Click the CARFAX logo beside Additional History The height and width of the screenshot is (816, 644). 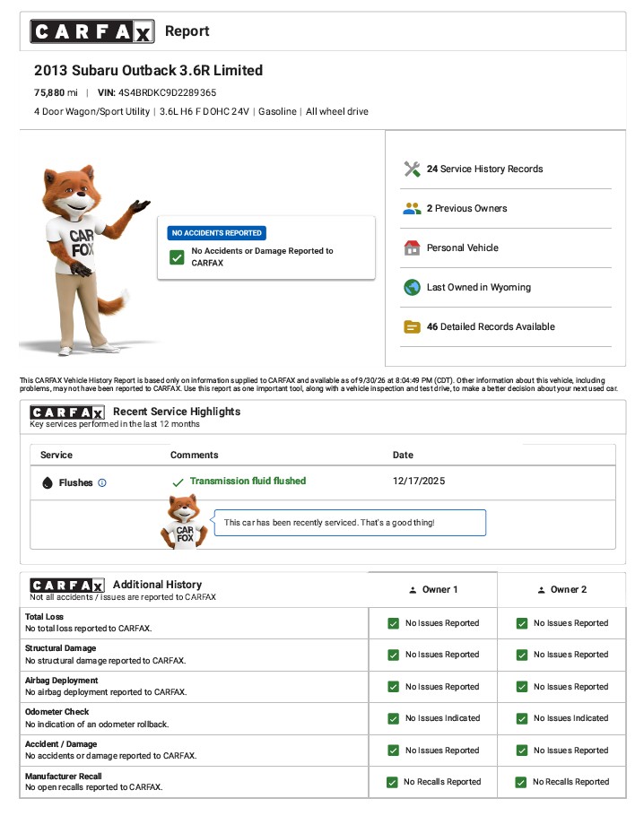coord(67,585)
